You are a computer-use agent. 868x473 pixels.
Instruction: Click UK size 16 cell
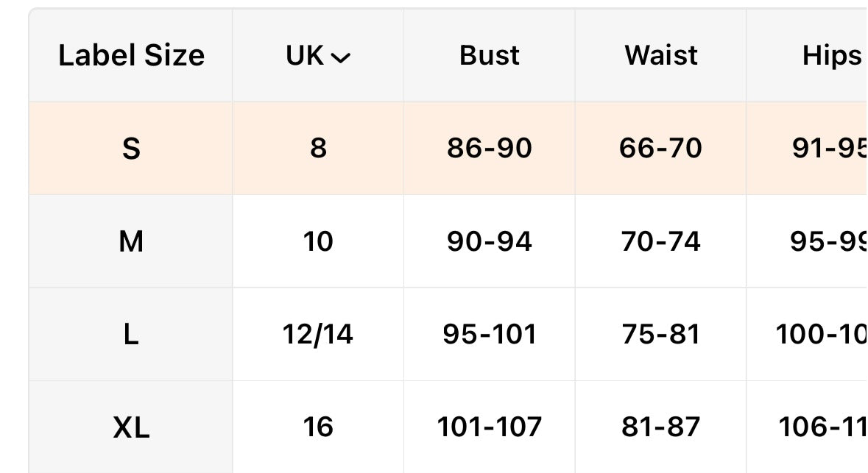click(318, 427)
